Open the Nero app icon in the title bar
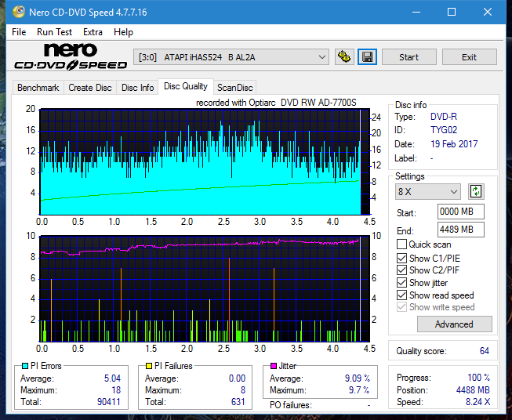Screen dimensions: 512x420 [x=18, y=12]
